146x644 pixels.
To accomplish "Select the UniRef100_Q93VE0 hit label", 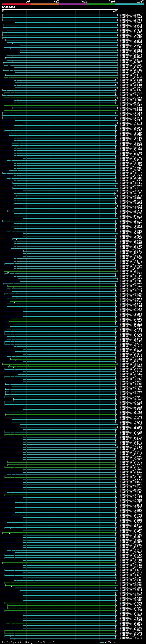I will (131, 105).
